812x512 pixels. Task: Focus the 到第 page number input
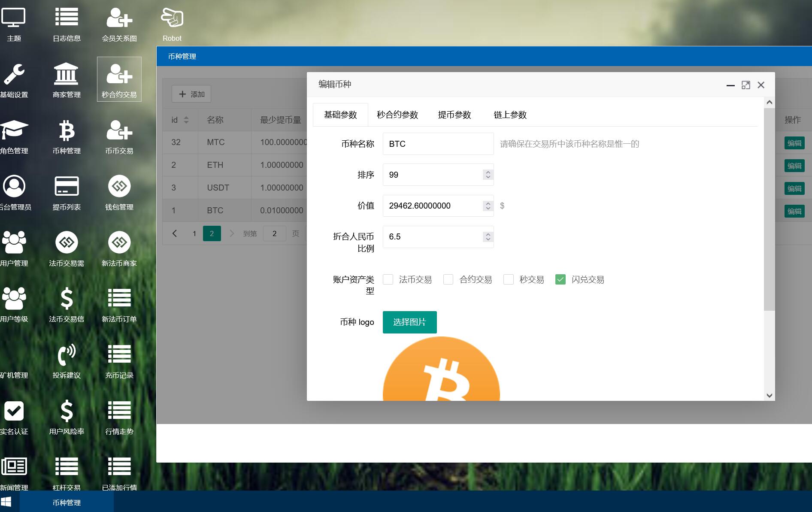(x=275, y=233)
